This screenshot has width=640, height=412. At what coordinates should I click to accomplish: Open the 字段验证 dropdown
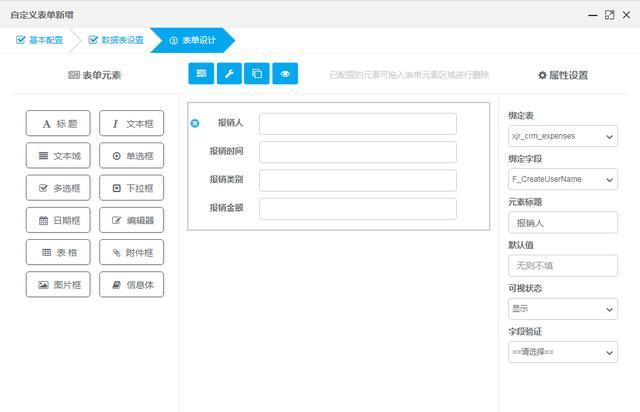(563, 352)
